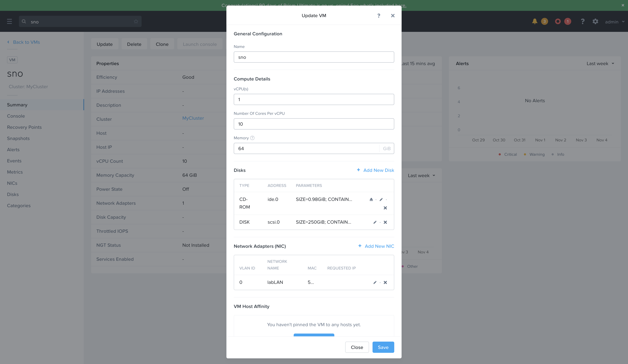The height and width of the screenshot is (364, 628).
Task: Click the Memory help info icon
Action: click(x=252, y=138)
